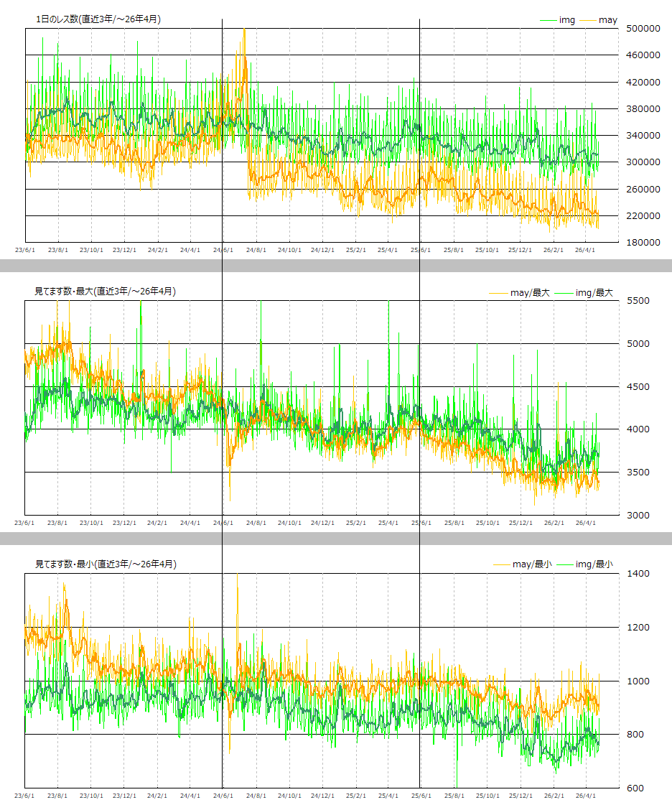Click the 25/6/1 date label under middle chart
This screenshot has height=805, width=672.
pos(421,524)
